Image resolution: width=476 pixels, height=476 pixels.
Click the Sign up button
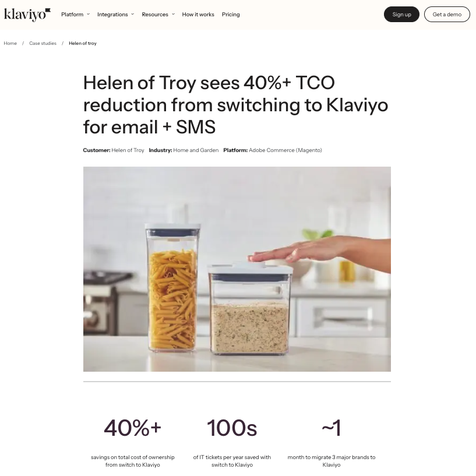click(x=401, y=14)
